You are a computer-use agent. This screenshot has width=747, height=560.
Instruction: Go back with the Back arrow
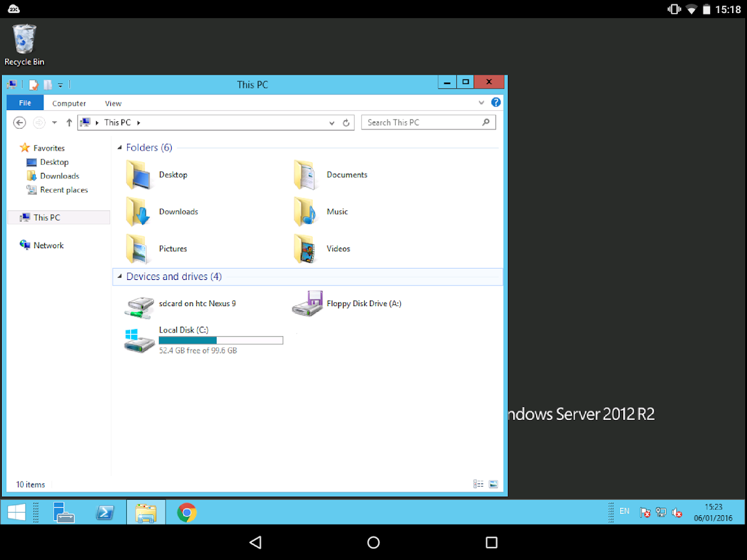(19, 123)
